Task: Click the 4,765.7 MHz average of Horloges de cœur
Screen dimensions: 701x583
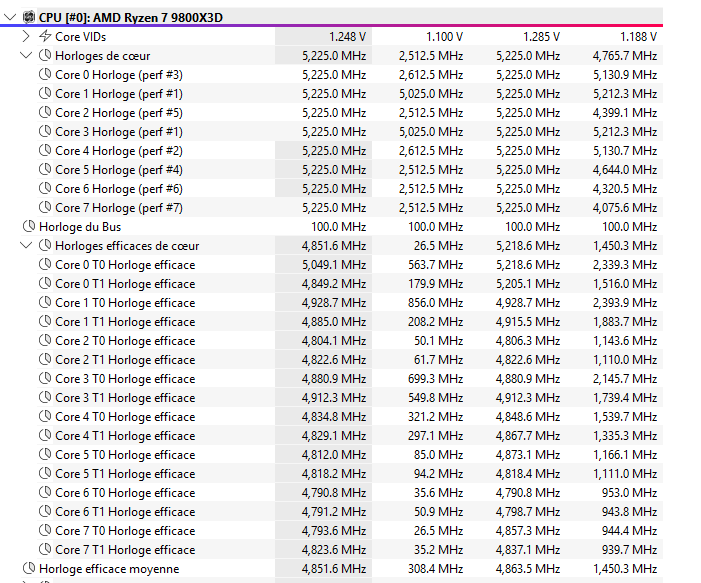Action: tap(625, 56)
